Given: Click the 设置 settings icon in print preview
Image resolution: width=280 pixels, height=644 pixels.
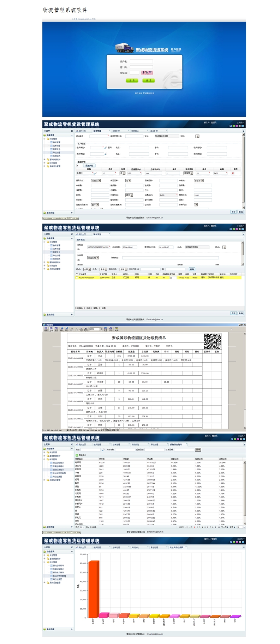Looking at the screenshot, I should coord(105,329).
